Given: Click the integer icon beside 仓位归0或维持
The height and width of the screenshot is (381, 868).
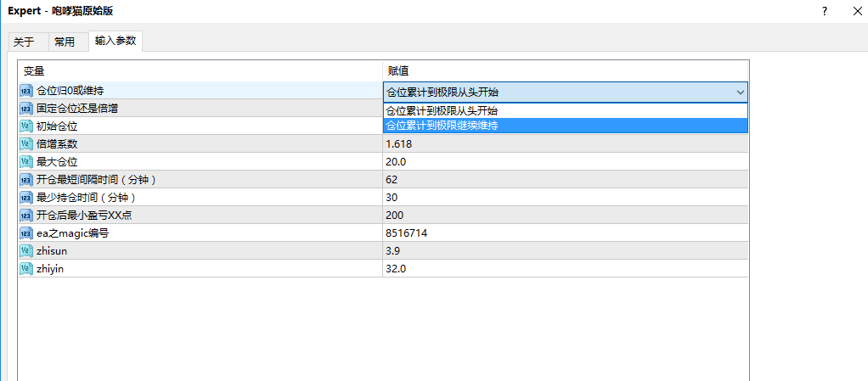Looking at the screenshot, I should click(26, 91).
